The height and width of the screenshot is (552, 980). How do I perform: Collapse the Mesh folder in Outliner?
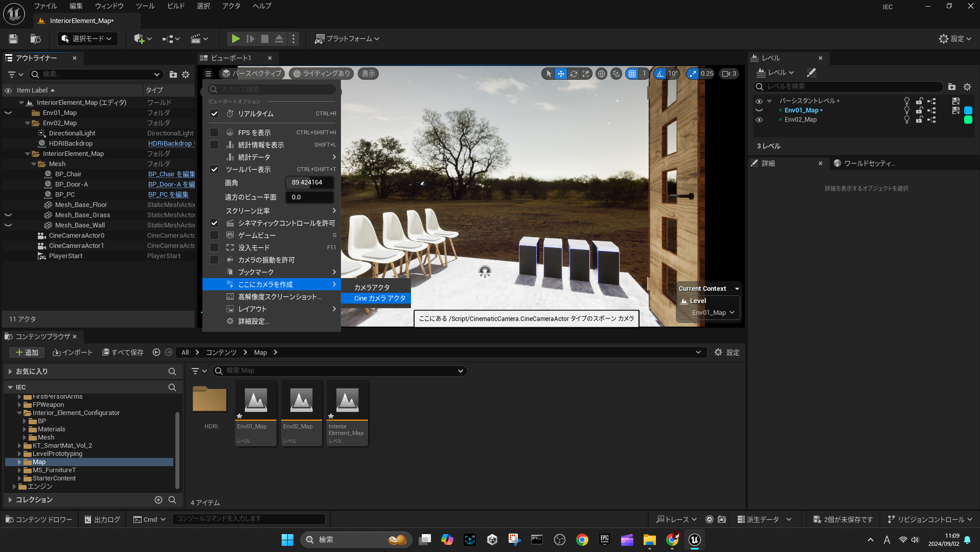34,164
